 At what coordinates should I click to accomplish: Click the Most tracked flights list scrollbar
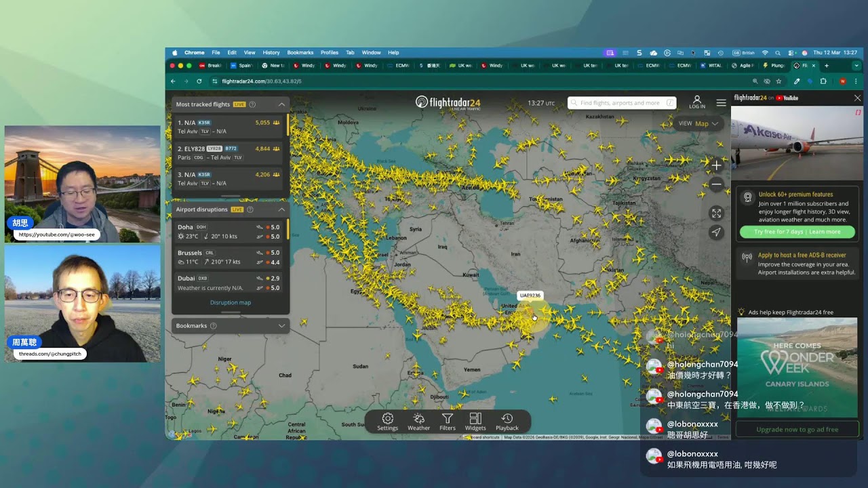coord(288,125)
